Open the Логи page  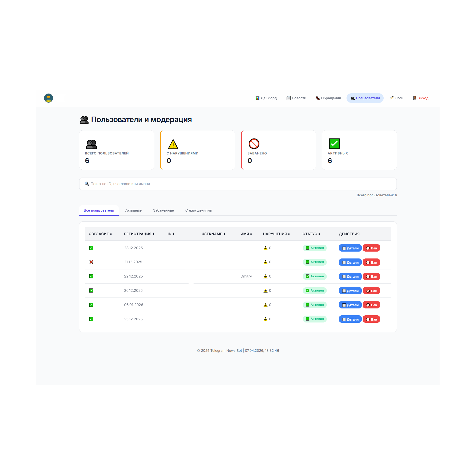tap(396, 98)
